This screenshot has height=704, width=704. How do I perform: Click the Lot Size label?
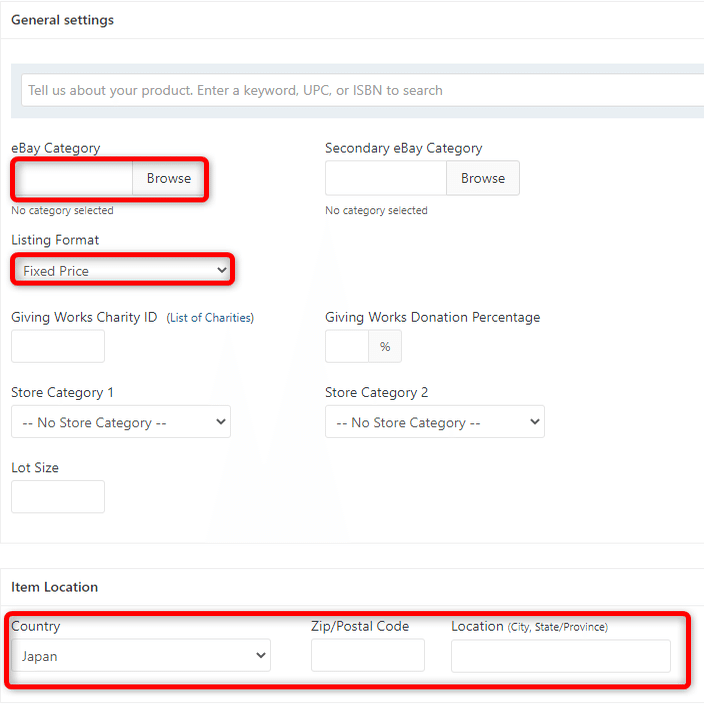[35, 467]
